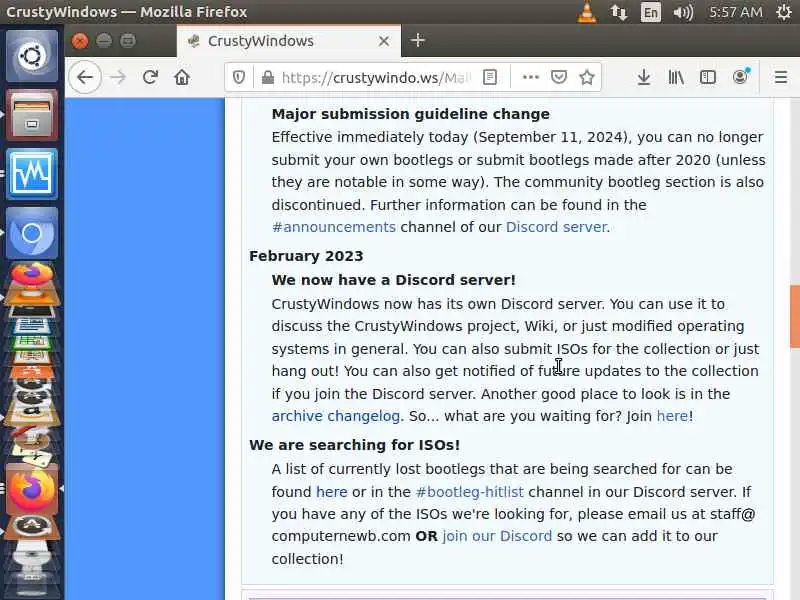This screenshot has width=800, height=600.
Task: Close the CrustyWindows tab
Action: point(384,41)
